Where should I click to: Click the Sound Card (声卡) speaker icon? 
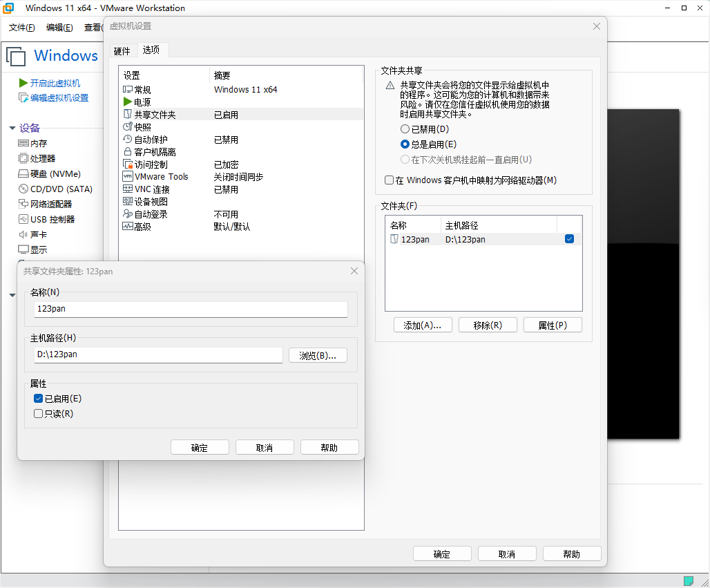pyautogui.click(x=23, y=234)
